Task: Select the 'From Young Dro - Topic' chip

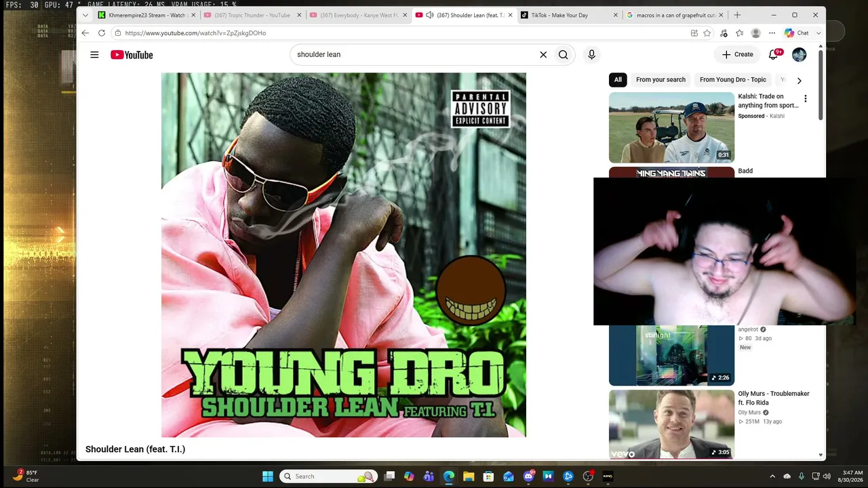Action: pos(733,80)
